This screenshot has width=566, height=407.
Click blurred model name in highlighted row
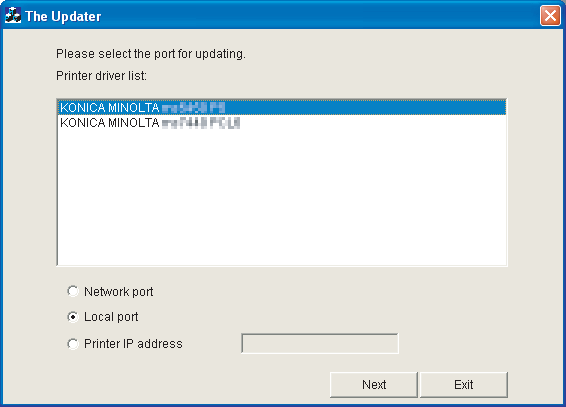[x=193, y=108]
